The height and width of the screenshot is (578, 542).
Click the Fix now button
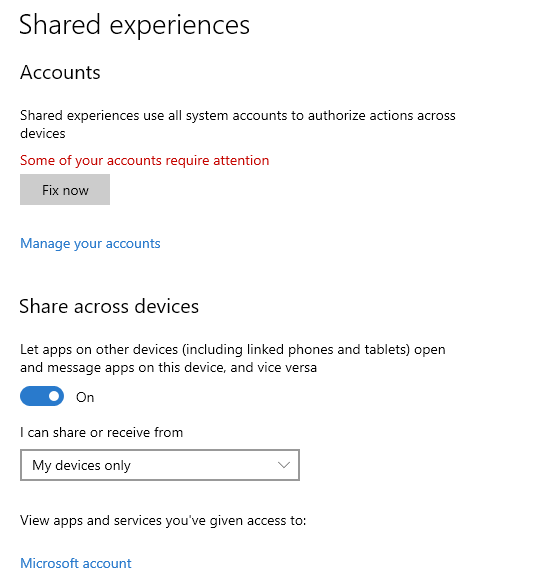point(65,189)
